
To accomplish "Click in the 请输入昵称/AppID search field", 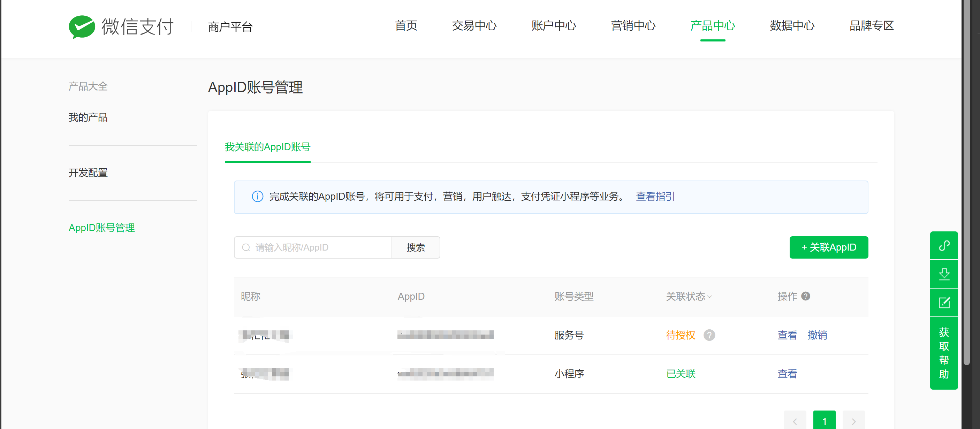I will 320,247.
